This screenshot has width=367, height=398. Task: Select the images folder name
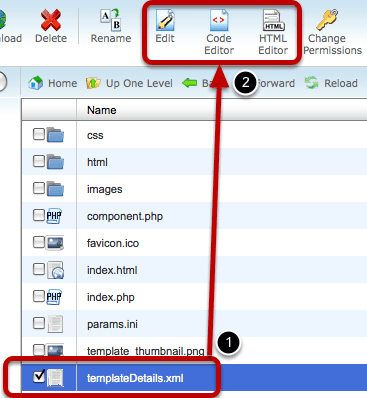point(105,189)
